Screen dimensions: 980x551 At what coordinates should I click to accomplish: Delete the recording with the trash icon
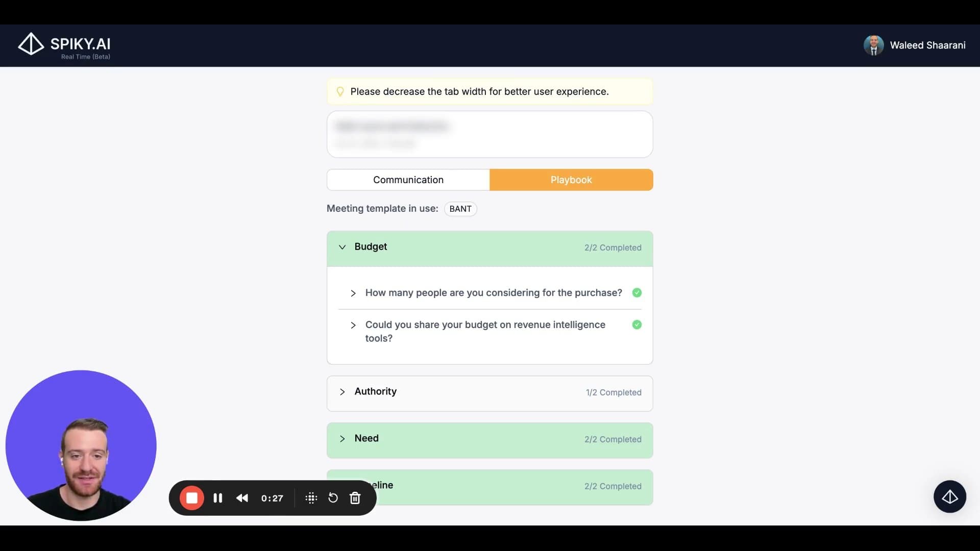pyautogui.click(x=355, y=498)
